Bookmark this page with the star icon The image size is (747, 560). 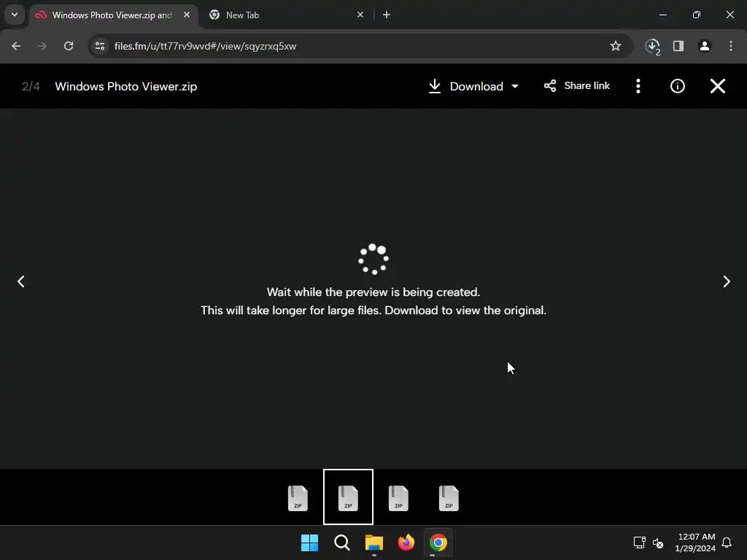(x=616, y=46)
